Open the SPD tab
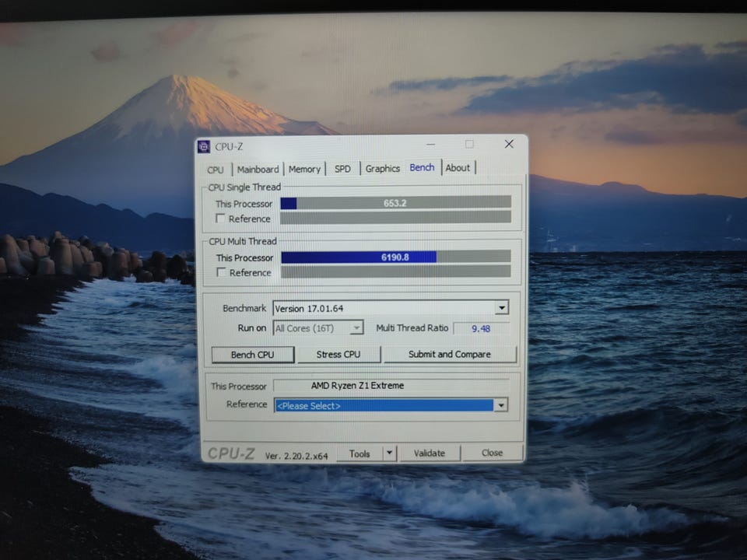The height and width of the screenshot is (560, 747). (x=342, y=169)
